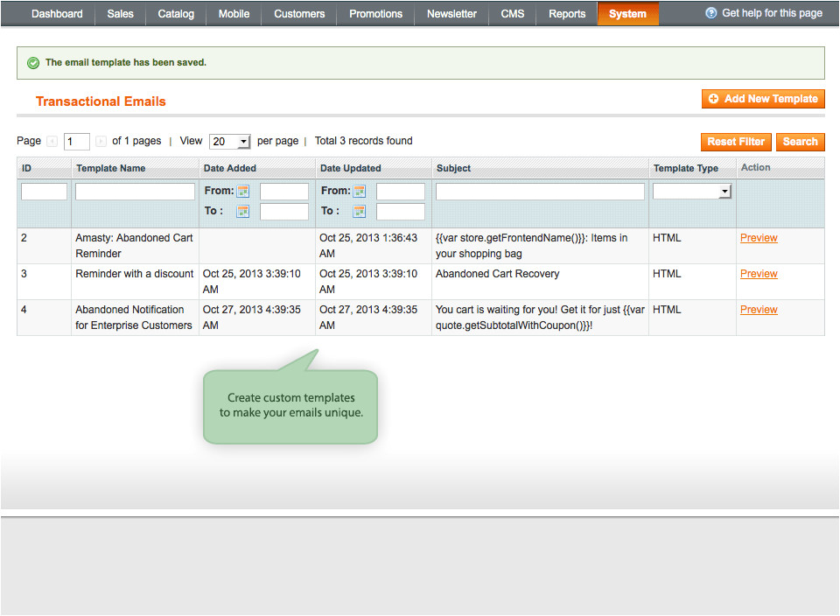Select row 'Reminder with a discount'

pyautogui.click(x=421, y=282)
